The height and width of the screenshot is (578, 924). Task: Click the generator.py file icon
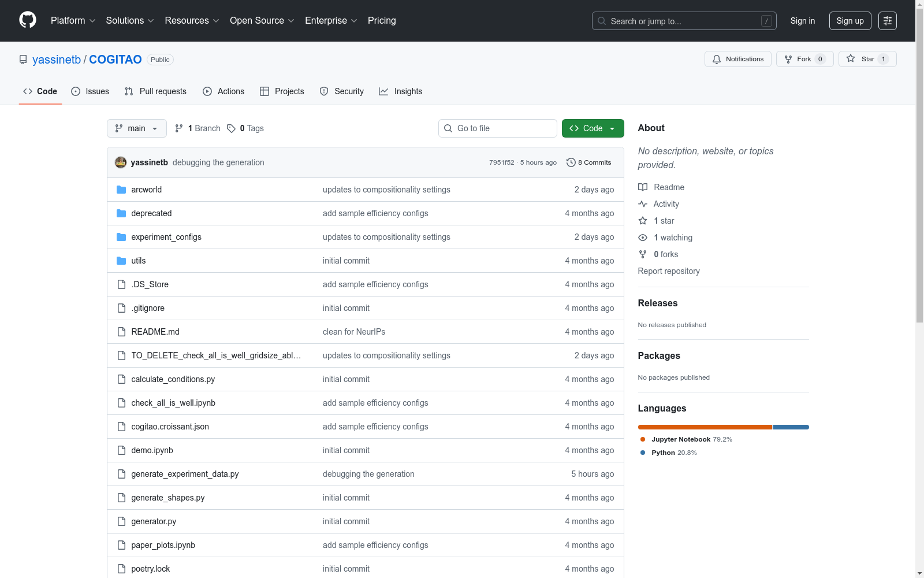[x=121, y=521]
